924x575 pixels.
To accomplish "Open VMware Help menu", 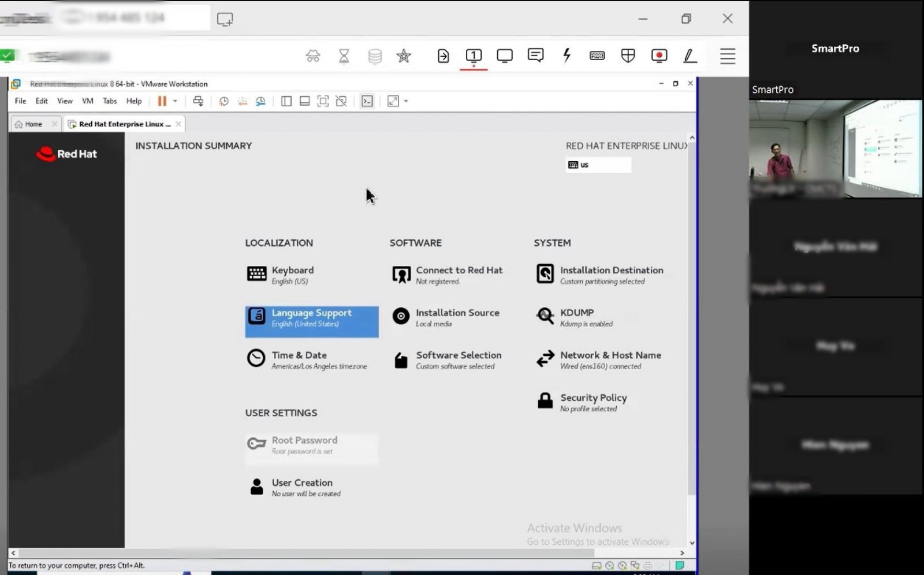I will point(134,101).
